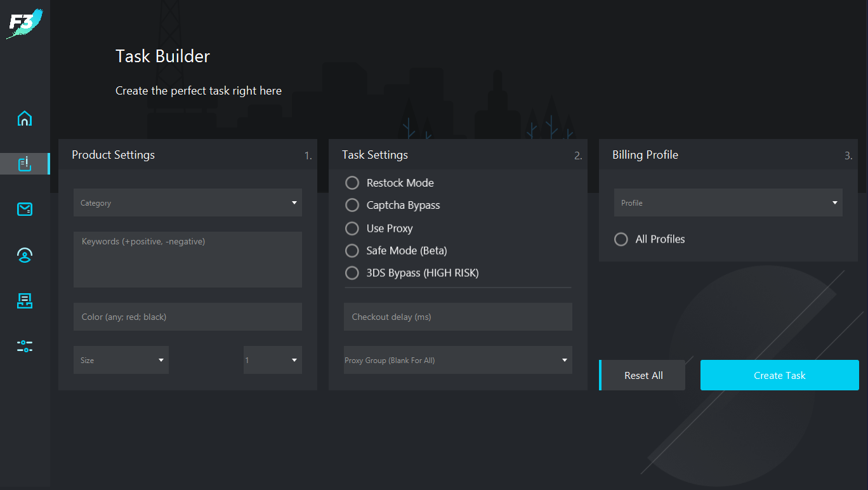Focus the Checkout delay (ms) field
Screen dimensions: 868x490
tap(457, 317)
